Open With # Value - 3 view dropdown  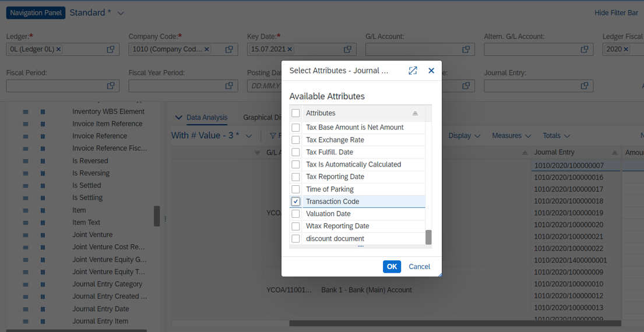(x=248, y=136)
